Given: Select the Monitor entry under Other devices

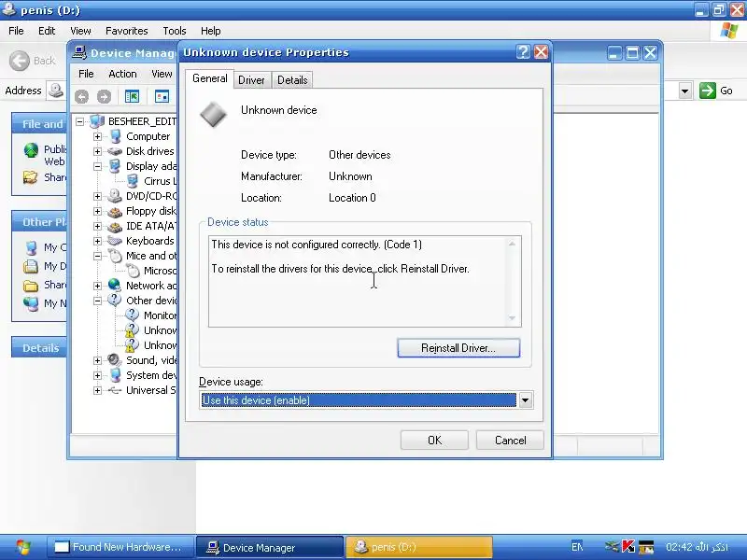Looking at the screenshot, I should pyautogui.click(x=160, y=315).
